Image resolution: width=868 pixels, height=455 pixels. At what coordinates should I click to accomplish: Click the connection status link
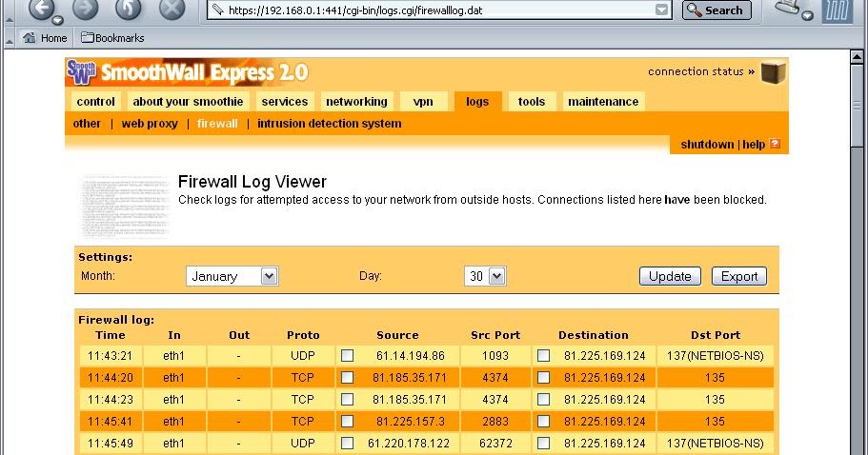pyautogui.click(x=701, y=71)
